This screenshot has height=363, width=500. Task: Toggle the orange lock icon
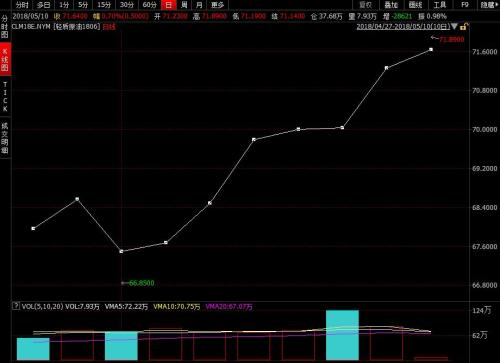[464, 26]
